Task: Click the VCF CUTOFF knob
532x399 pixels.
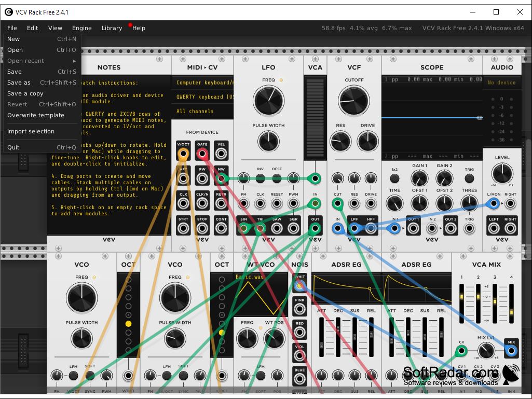Action: (354, 101)
